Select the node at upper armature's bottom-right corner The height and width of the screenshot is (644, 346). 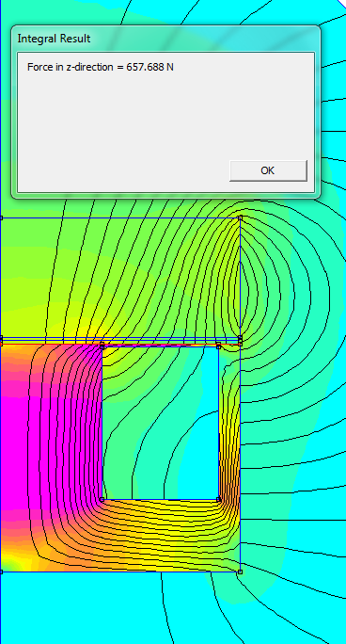click(241, 338)
